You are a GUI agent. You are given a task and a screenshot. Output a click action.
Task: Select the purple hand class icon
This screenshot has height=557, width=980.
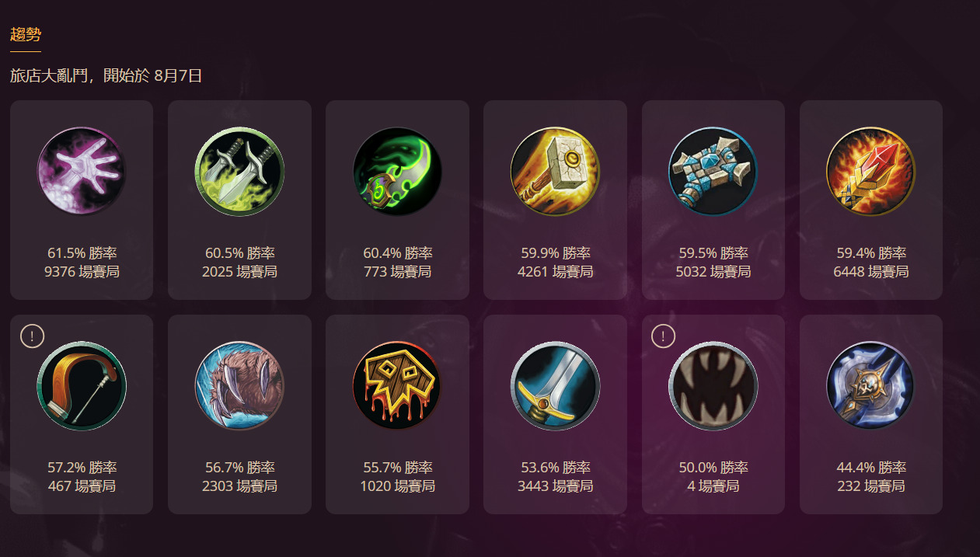click(x=82, y=172)
